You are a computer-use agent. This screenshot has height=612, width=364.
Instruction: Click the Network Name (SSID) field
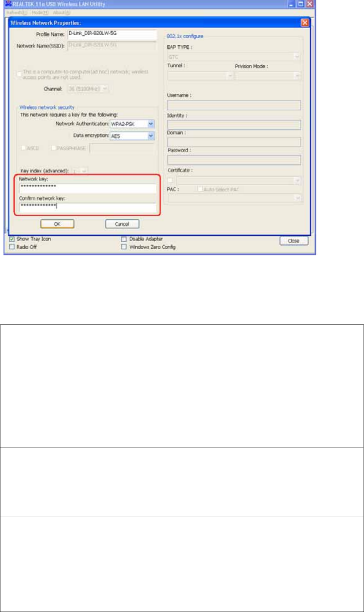[x=111, y=46]
